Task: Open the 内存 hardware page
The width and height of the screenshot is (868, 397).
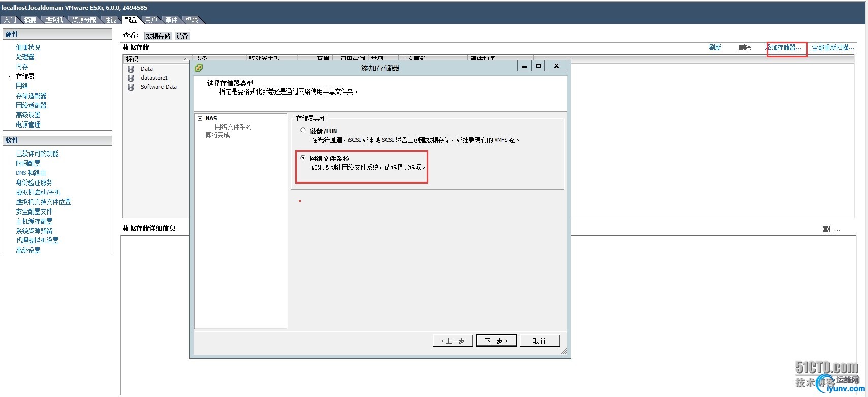Action: tap(22, 67)
